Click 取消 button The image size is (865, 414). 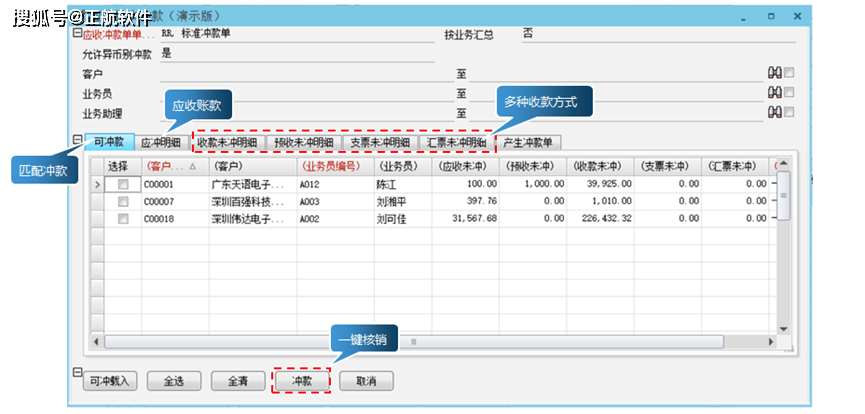click(366, 381)
